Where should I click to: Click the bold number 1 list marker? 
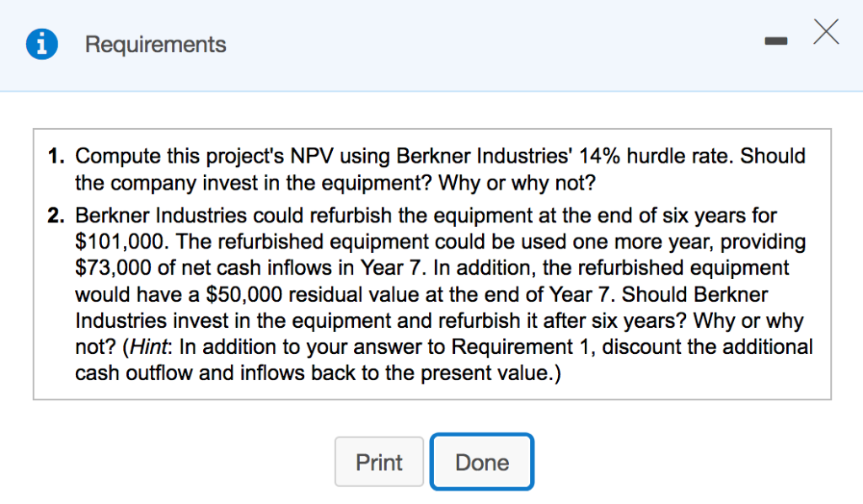pos(53,156)
